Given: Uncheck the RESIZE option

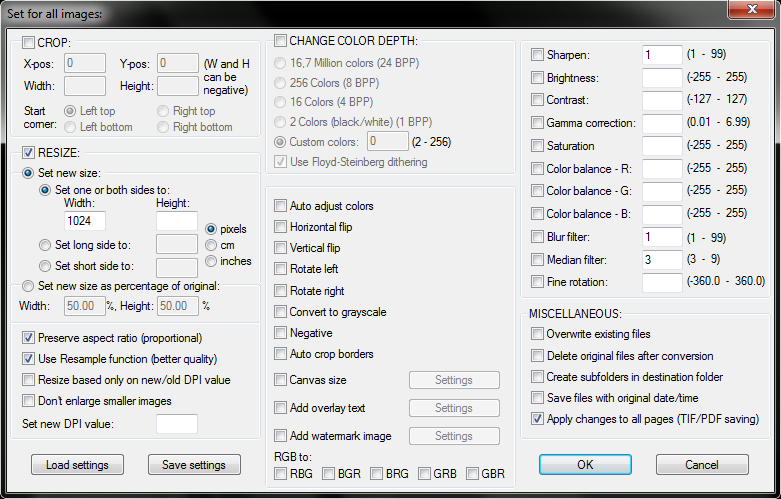Looking at the screenshot, I should [x=28, y=152].
